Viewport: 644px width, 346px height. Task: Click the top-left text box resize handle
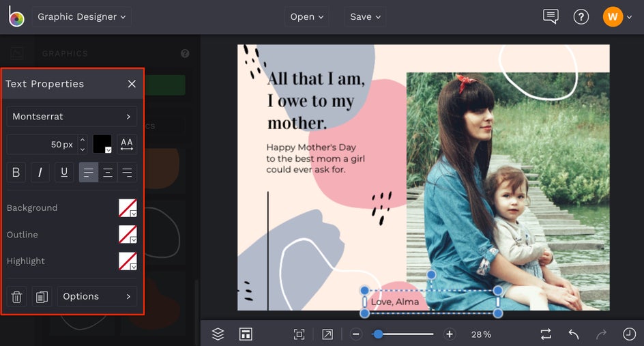364,291
